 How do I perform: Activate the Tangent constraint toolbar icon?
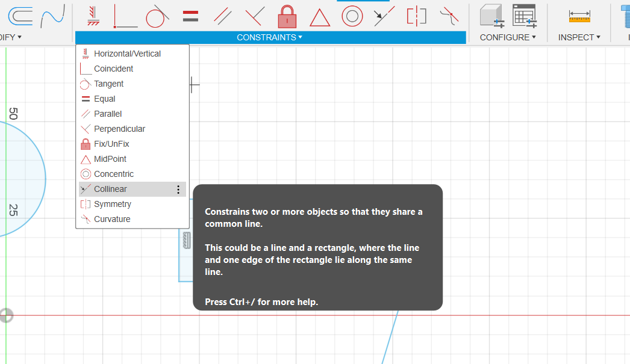pyautogui.click(x=157, y=16)
